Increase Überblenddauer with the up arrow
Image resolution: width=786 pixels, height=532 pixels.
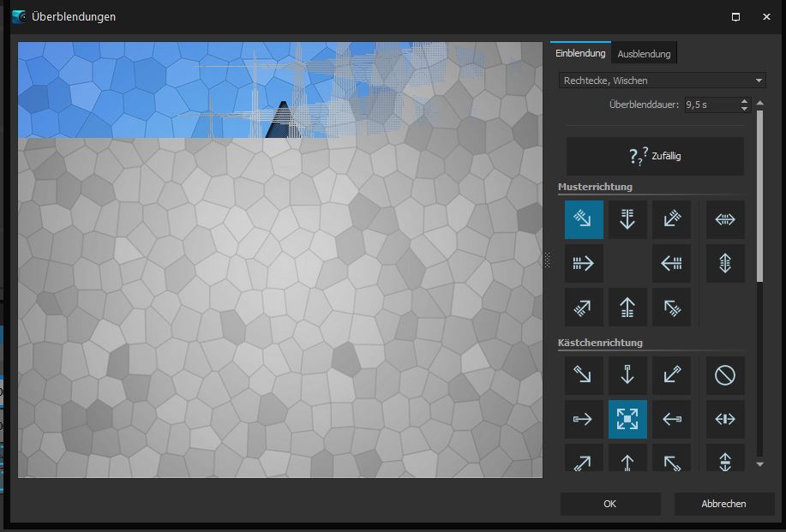coord(743,101)
